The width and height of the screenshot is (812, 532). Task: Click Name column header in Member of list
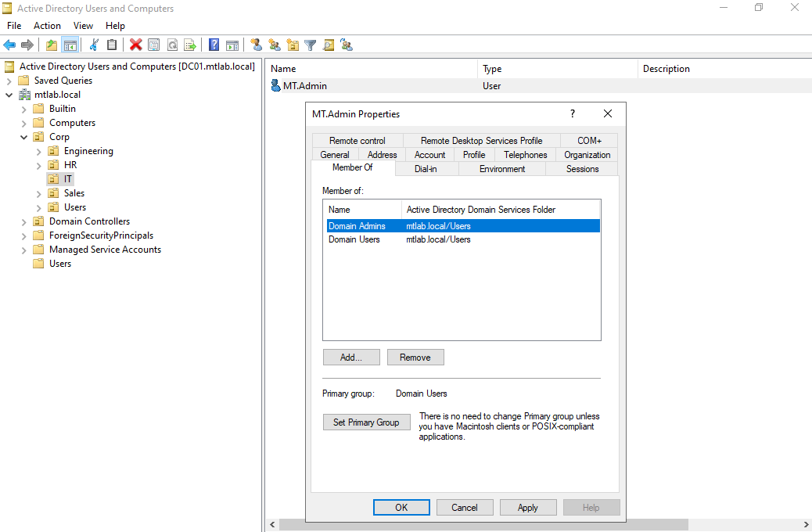tap(362, 209)
